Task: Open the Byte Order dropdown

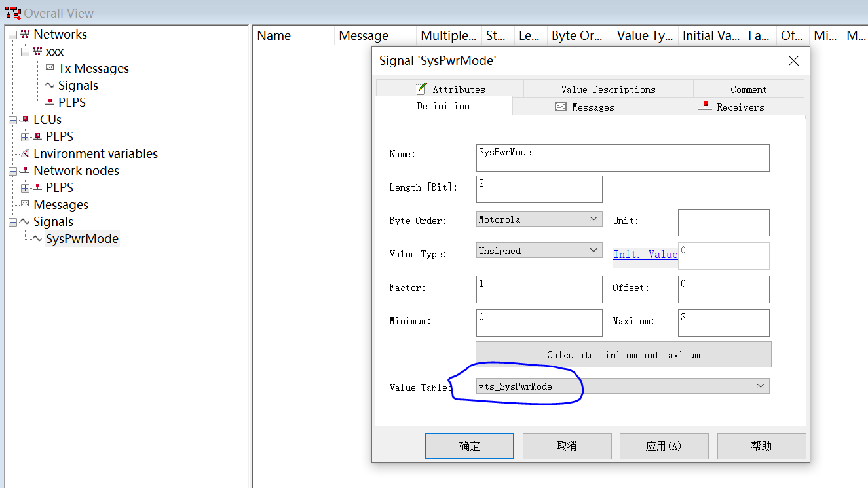Action: tap(594, 219)
